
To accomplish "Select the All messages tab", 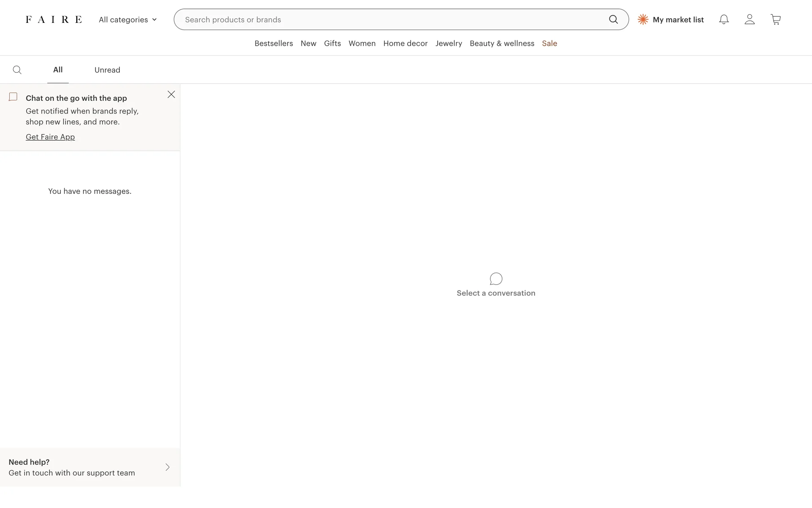I will pos(58,70).
